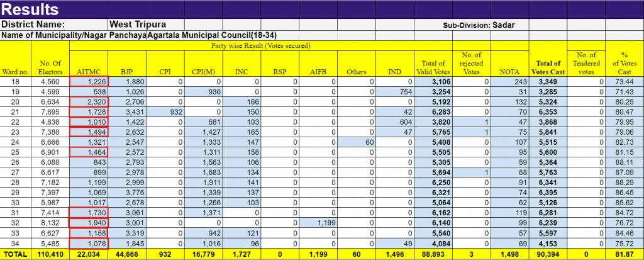Select AIFB value 1,199 in ward 32 row
The height and width of the screenshot is (260, 644).
point(318,223)
